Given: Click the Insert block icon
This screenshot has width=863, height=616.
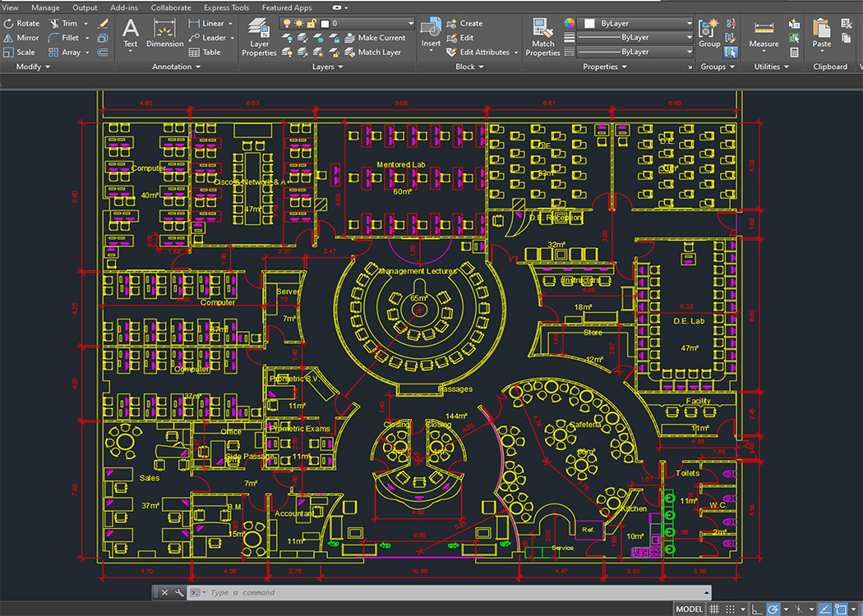Looking at the screenshot, I should pyautogui.click(x=431, y=33).
